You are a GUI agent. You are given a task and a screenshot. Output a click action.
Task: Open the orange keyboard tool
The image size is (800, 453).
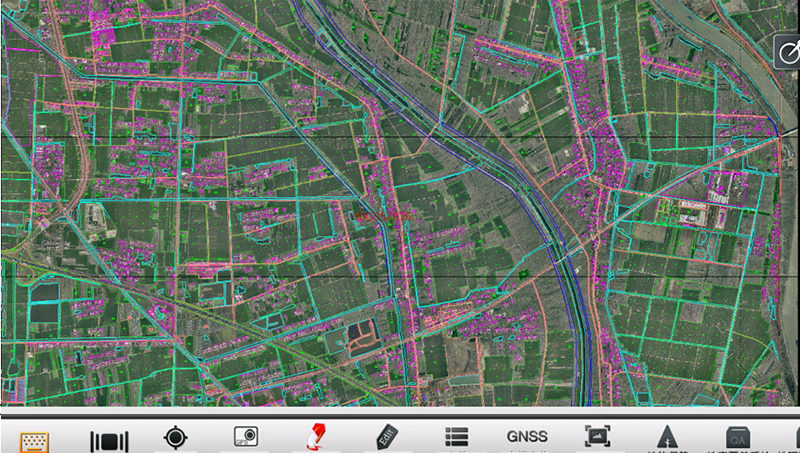click(x=35, y=442)
